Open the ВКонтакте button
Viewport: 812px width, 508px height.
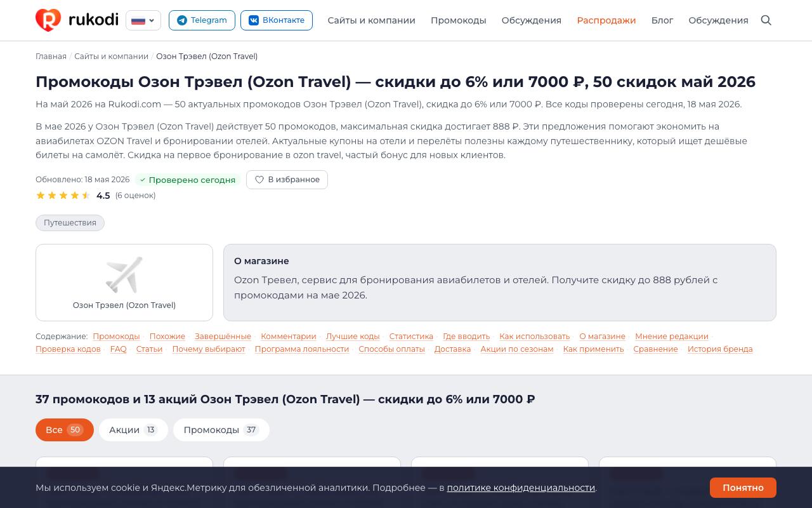(x=277, y=20)
